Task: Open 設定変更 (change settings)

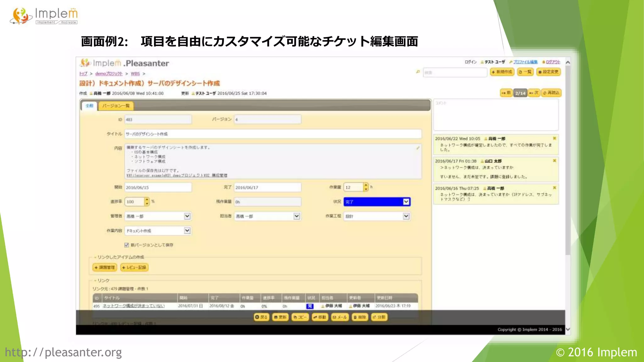Action: click(548, 72)
